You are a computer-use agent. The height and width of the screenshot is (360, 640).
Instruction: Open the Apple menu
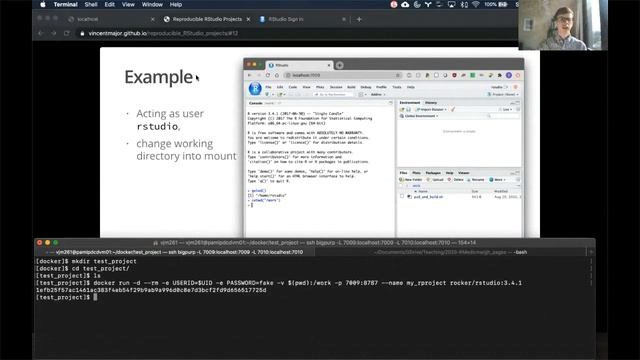click(43, 4)
